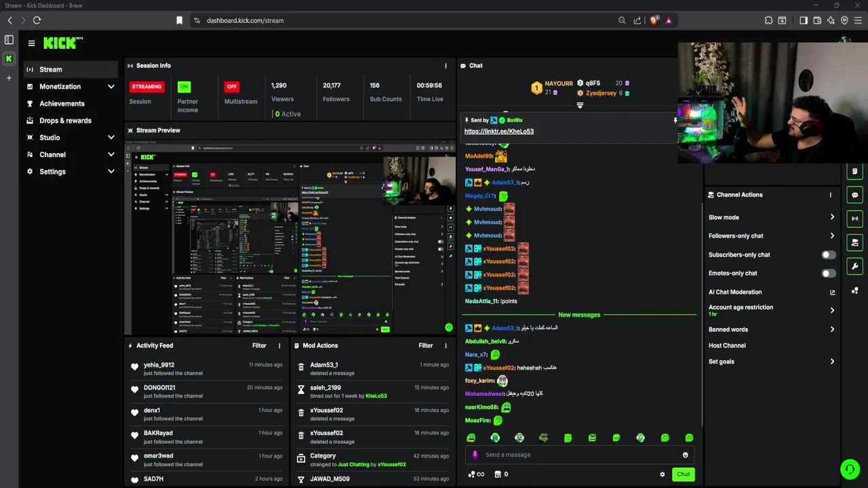Viewport: 868px width, 488px height.
Task: Click the broadcast signal icon in right rail
Action: point(854,219)
